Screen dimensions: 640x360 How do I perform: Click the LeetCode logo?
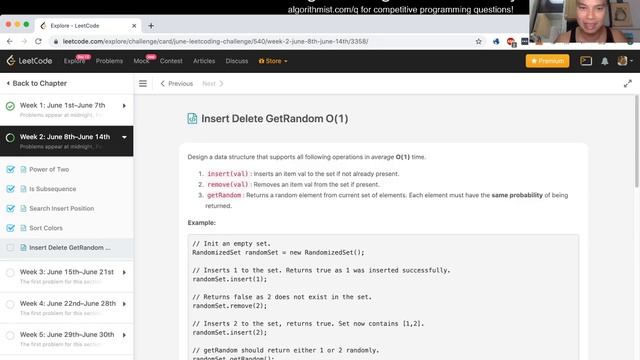point(29,61)
